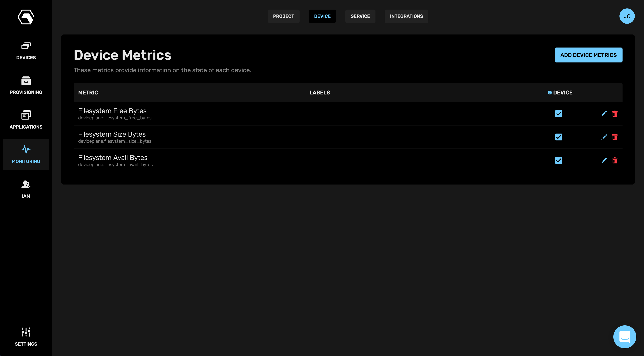Click the Deviceplane logo icon

coord(26,17)
